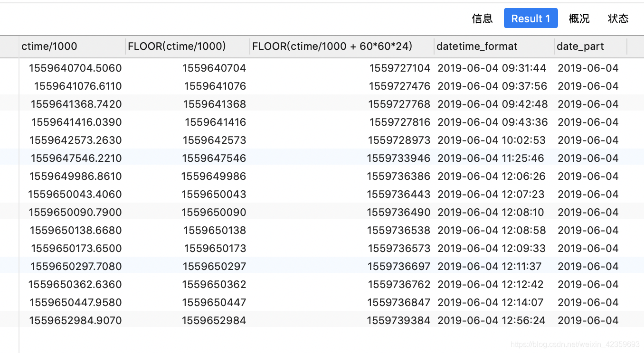Click value 1559736443
The width and height of the screenshot is (644, 353).
point(398,194)
